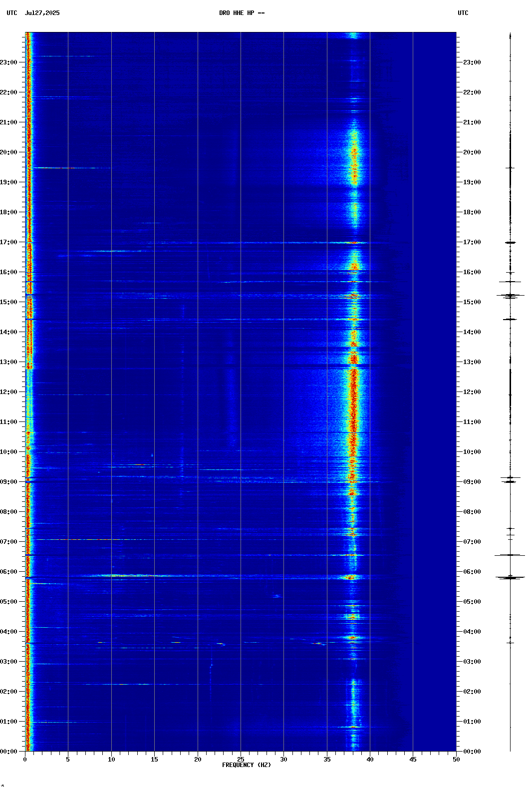Click '21:00' on the right time axis

(472, 122)
